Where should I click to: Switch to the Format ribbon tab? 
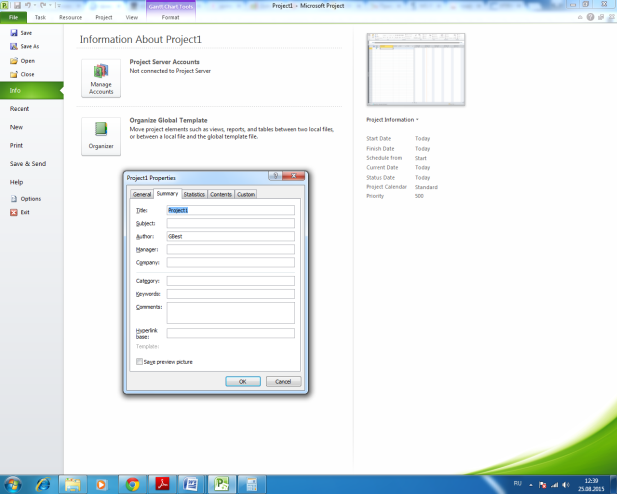pos(170,17)
